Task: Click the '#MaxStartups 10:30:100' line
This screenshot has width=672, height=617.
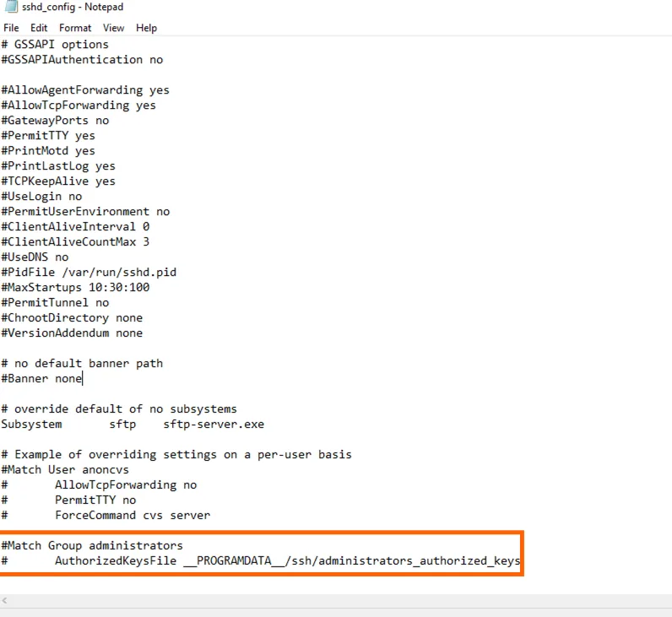Action: click(x=75, y=288)
